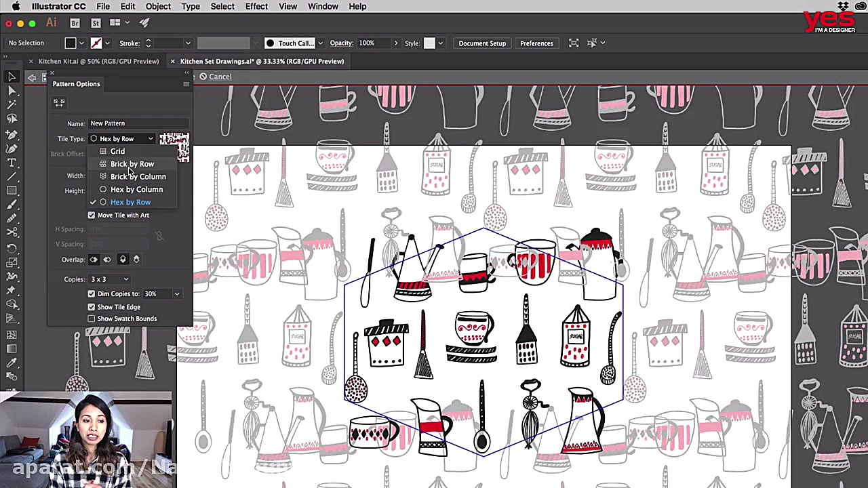The image size is (868, 488).
Task: Click the fill color swatch
Action: (x=71, y=43)
